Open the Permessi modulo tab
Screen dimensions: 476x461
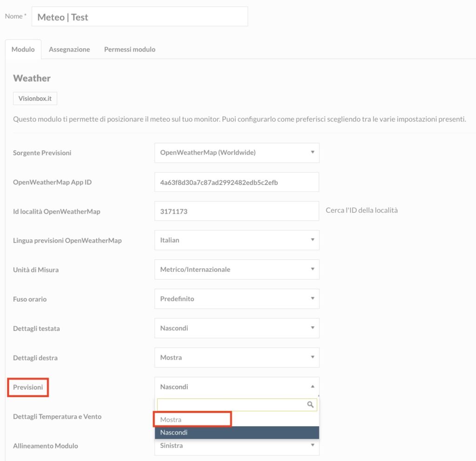click(x=130, y=49)
